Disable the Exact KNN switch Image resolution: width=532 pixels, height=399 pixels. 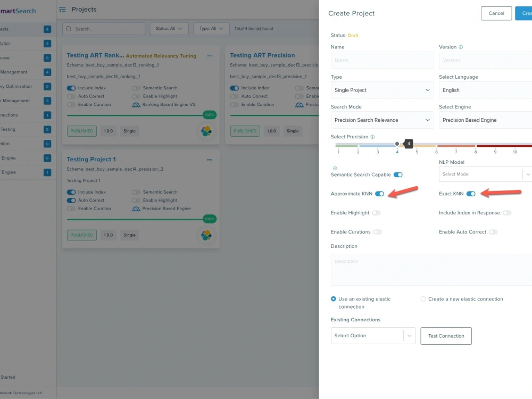471,194
